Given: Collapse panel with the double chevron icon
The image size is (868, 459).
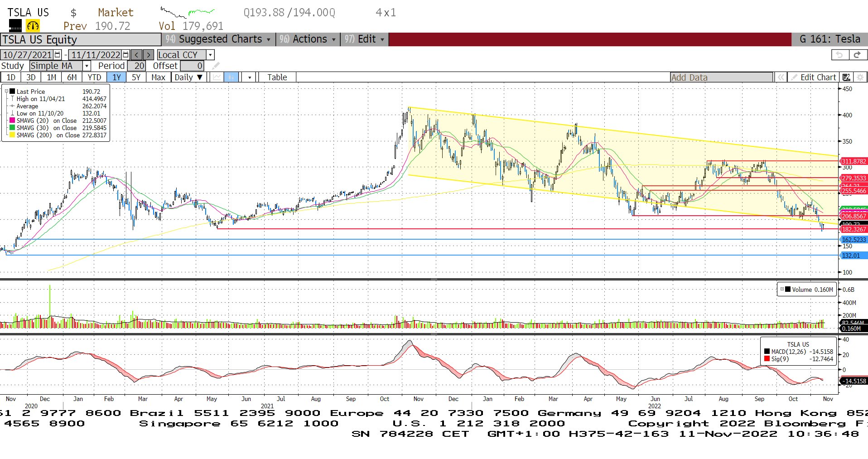Looking at the screenshot, I should [x=781, y=77].
